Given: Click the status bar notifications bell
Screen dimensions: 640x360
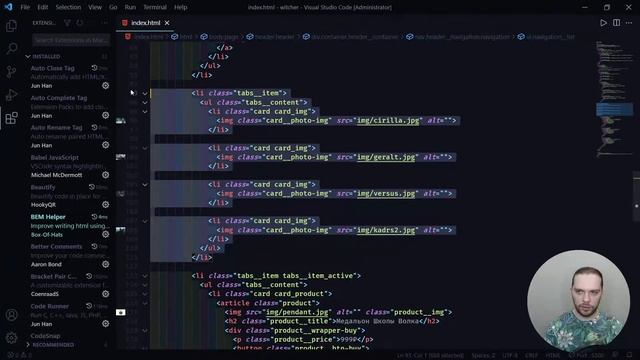Looking at the screenshot, I should point(629,355).
